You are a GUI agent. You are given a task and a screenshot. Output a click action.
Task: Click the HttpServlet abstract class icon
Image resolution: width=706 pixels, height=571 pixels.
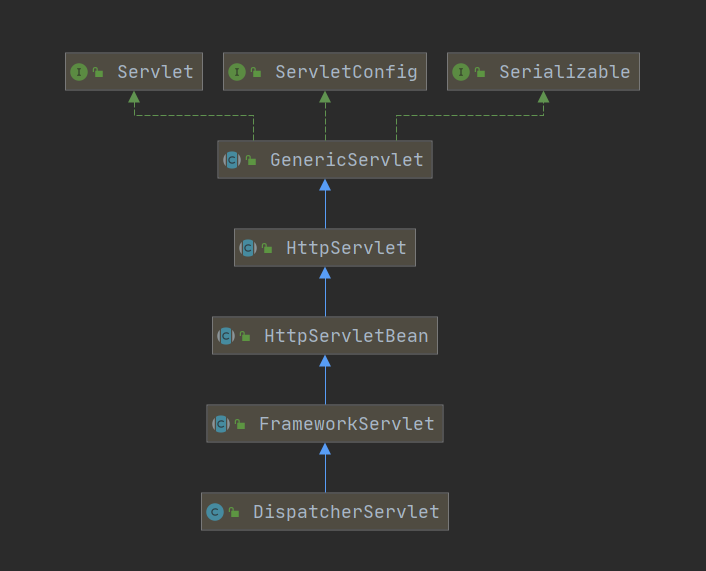248,248
